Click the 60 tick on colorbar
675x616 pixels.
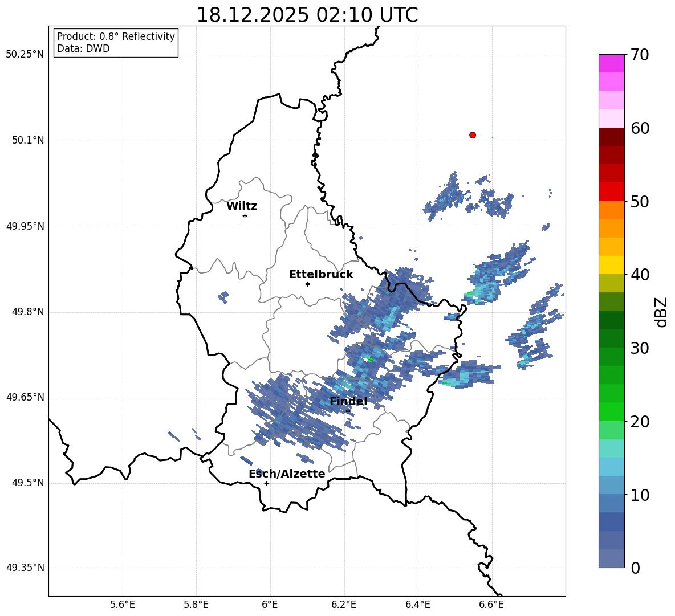coord(640,128)
